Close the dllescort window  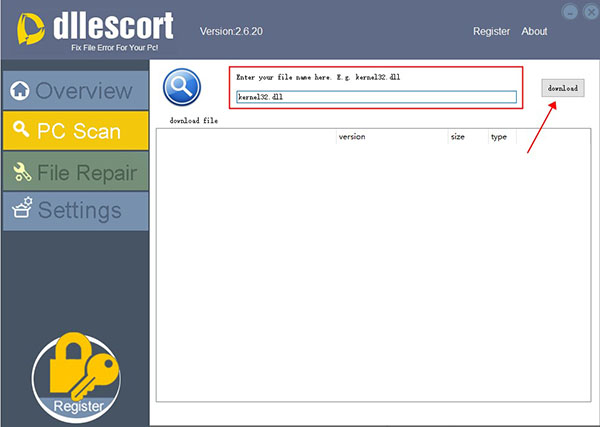coord(587,12)
